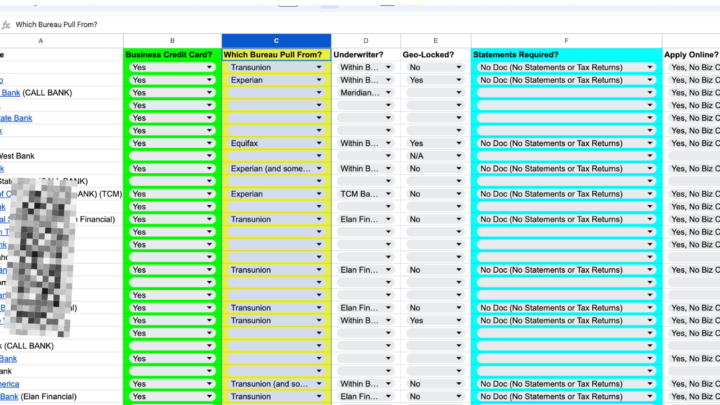Open the 'Meridian…' underwriter dropdown
Image resolution: width=720 pixels, height=405 pixels.
click(366, 93)
